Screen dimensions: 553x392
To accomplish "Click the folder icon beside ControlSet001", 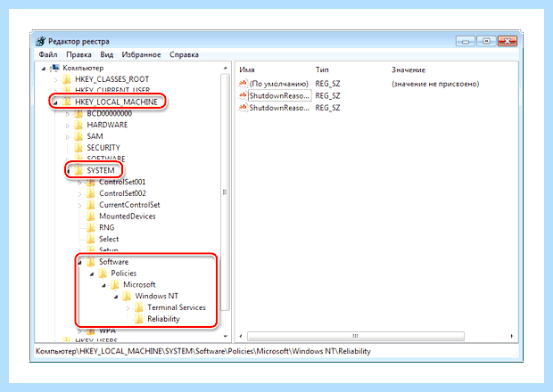I will (91, 182).
